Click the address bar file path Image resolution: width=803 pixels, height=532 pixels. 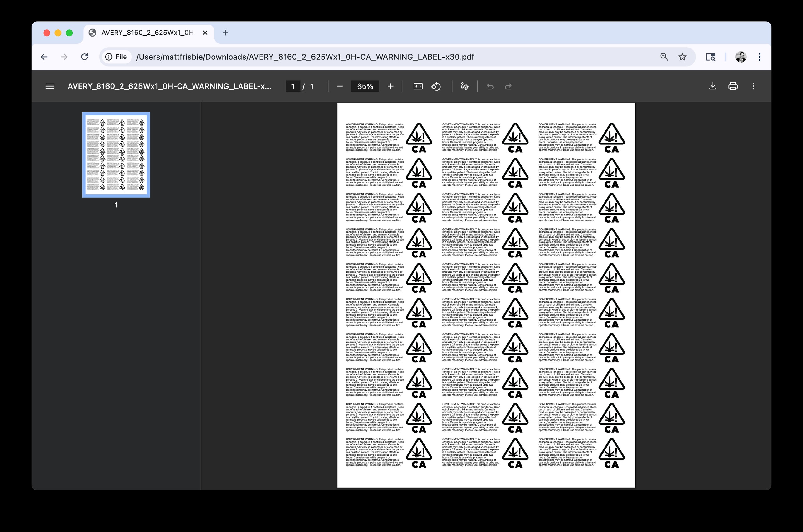pos(305,57)
